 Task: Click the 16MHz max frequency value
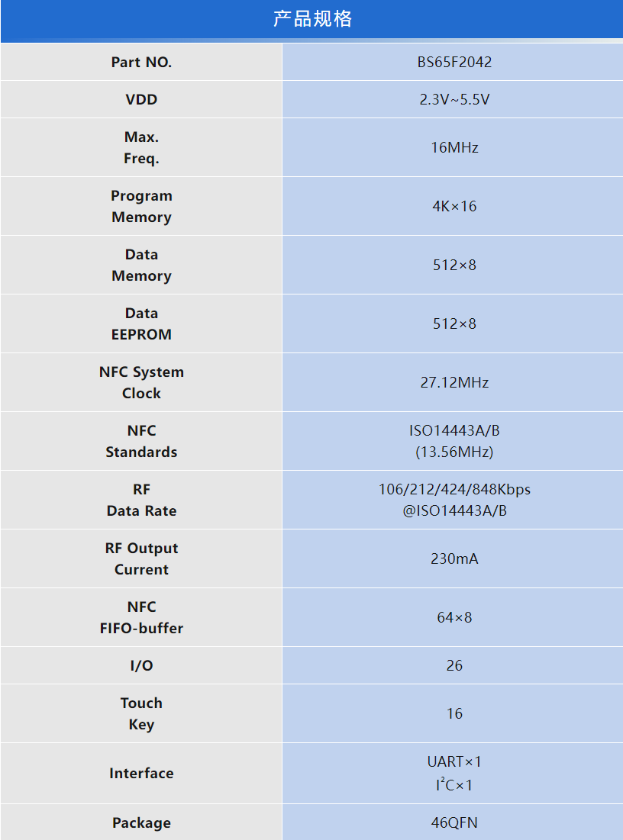coord(454,148)
